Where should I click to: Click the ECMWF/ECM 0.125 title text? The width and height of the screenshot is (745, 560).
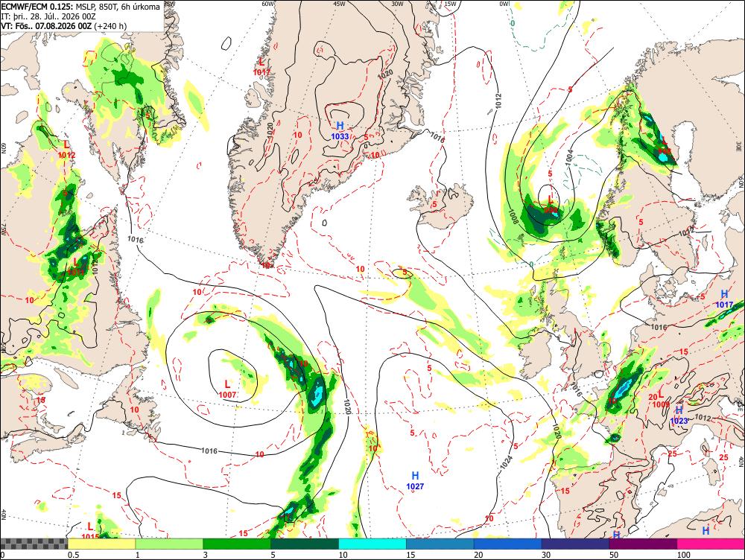coord(37,7)
